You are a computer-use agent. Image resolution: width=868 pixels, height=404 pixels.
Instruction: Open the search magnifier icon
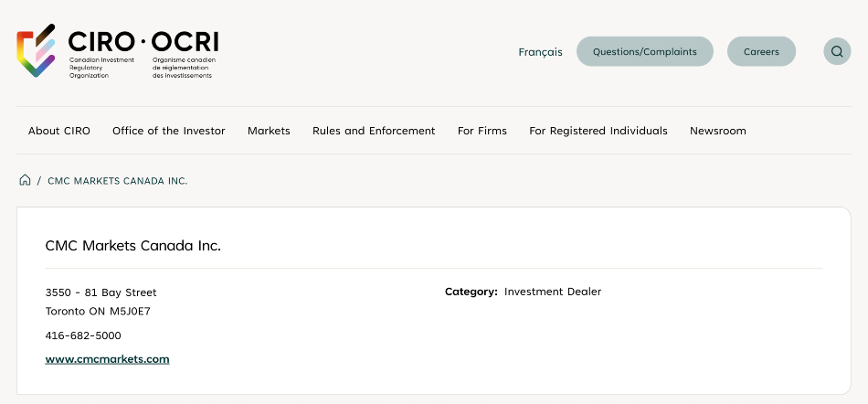837,51
